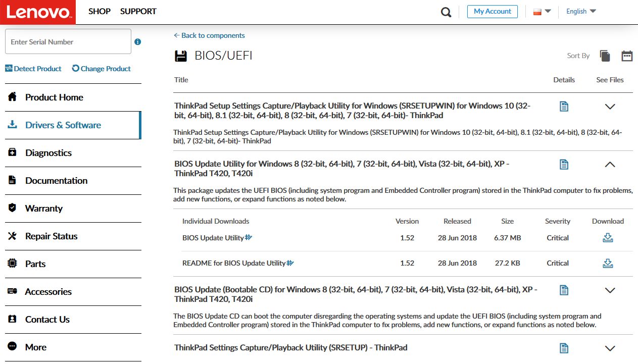Click BIOS Update (Bootable CD) title
The width and height of the screenshot is (638, 364).
point(356,294)
